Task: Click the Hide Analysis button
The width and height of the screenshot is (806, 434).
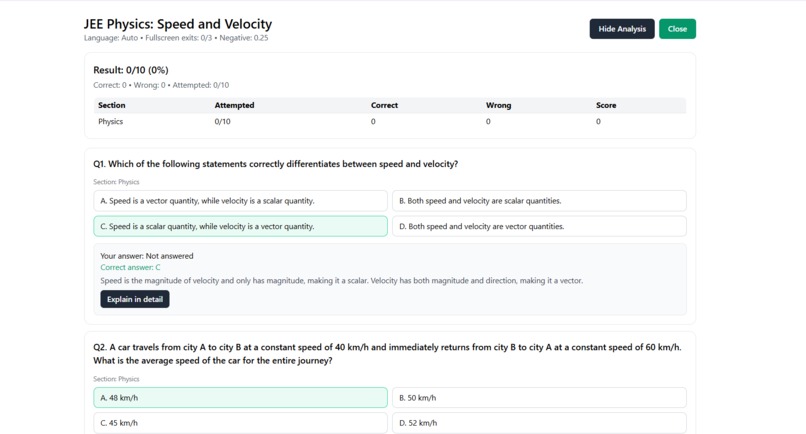Action: pos(621,29)
